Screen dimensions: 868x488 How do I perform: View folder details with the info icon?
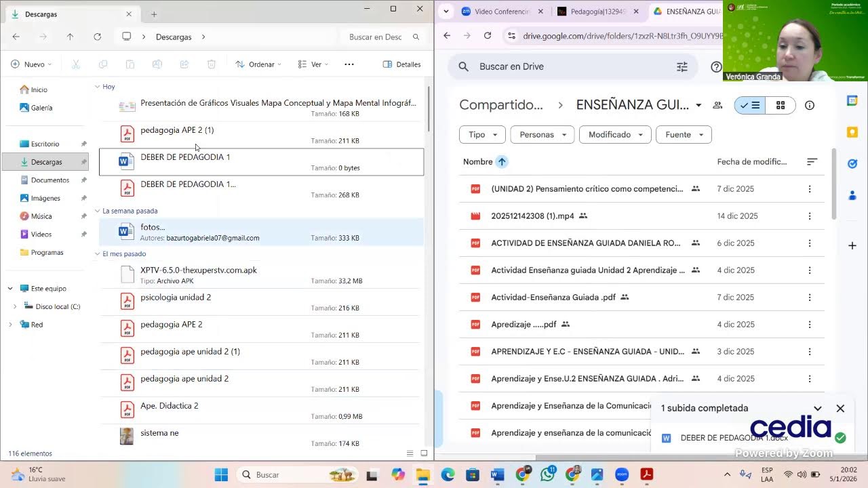(x=809, y=105)
